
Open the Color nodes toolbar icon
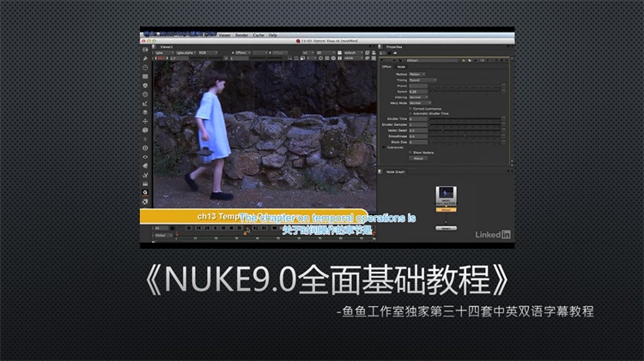coord(145,86)
